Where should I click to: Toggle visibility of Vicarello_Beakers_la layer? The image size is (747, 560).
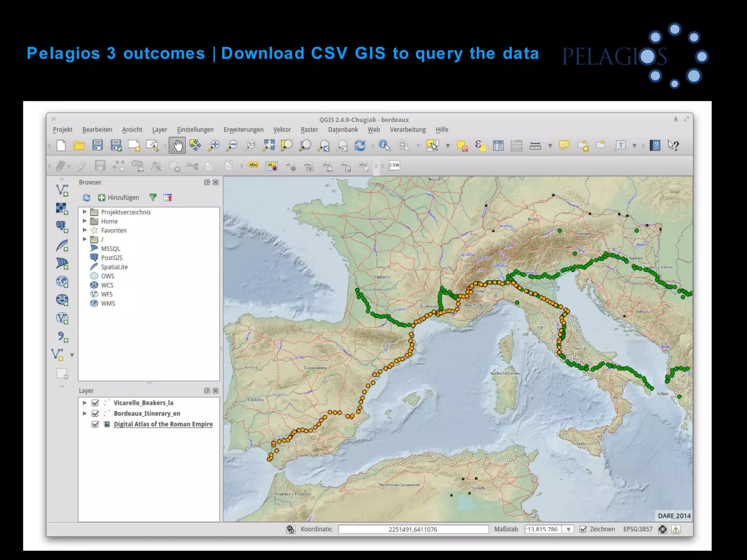pos(95,403)
